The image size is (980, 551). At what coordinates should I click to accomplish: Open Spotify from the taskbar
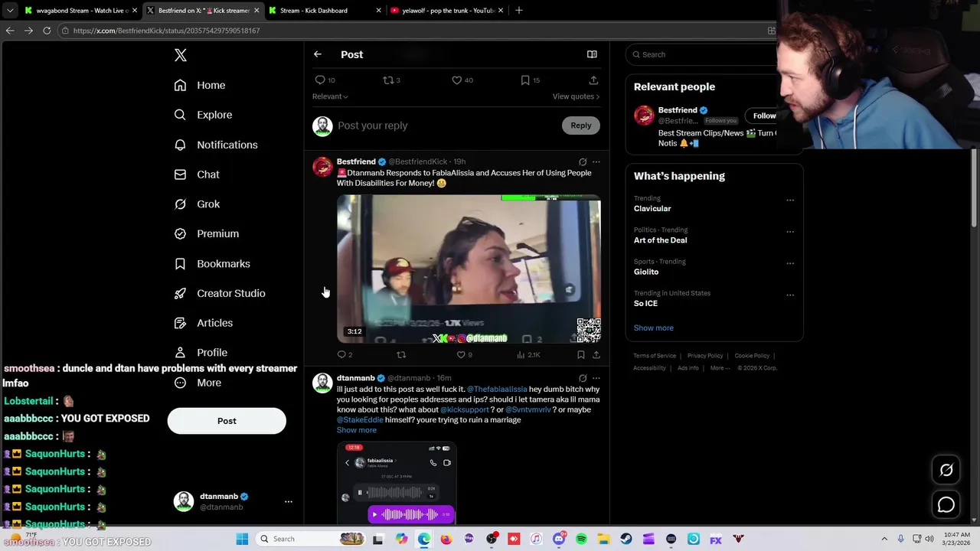point(581,539)
